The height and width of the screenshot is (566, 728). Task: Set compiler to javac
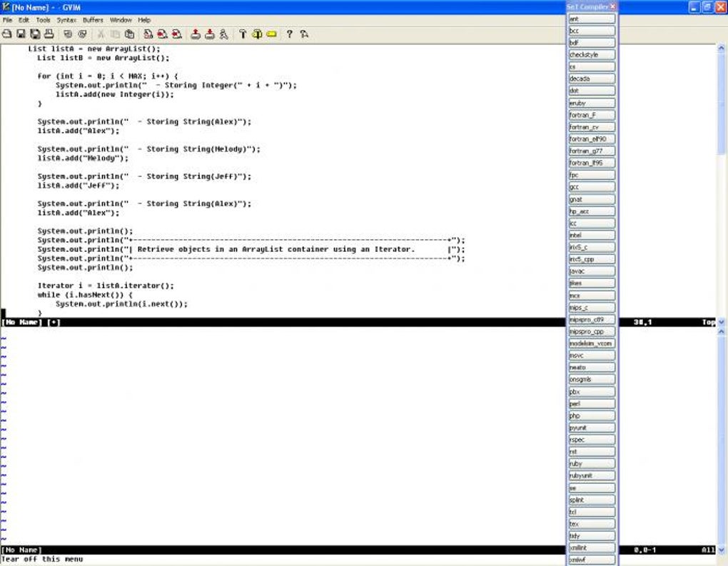click(x=592, y=271)
